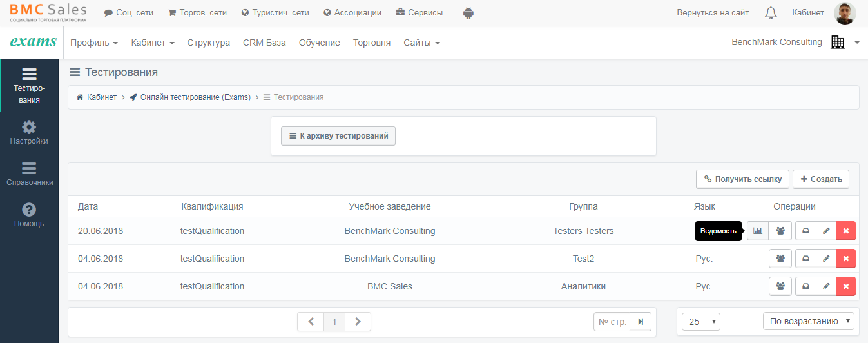Jump to the entered page number
The image size is (868, 343).
click(x=641, y=322)
